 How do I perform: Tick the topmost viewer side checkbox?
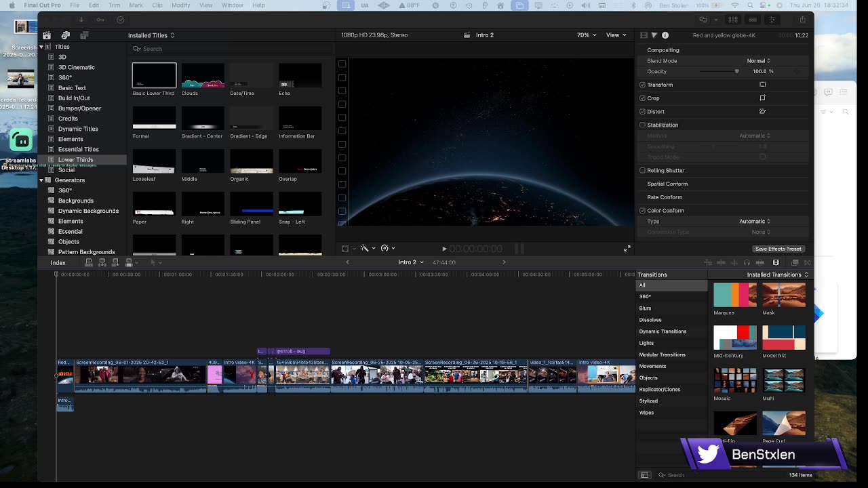342,64
